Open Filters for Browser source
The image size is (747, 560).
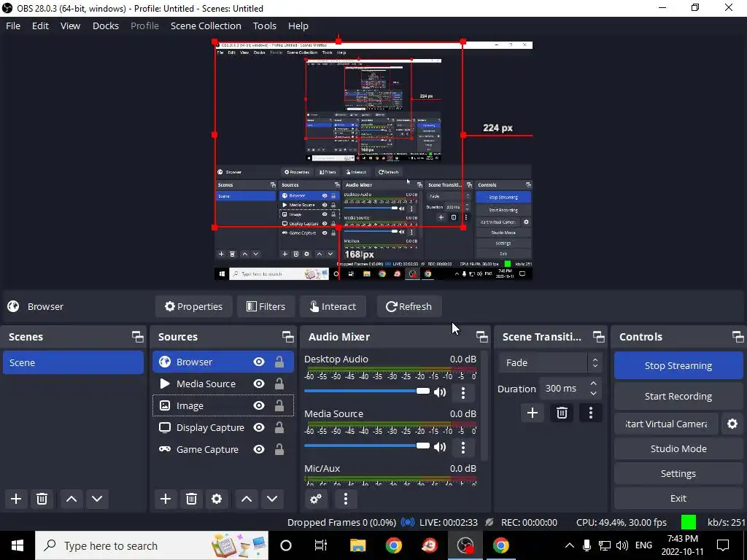point(266,307)
